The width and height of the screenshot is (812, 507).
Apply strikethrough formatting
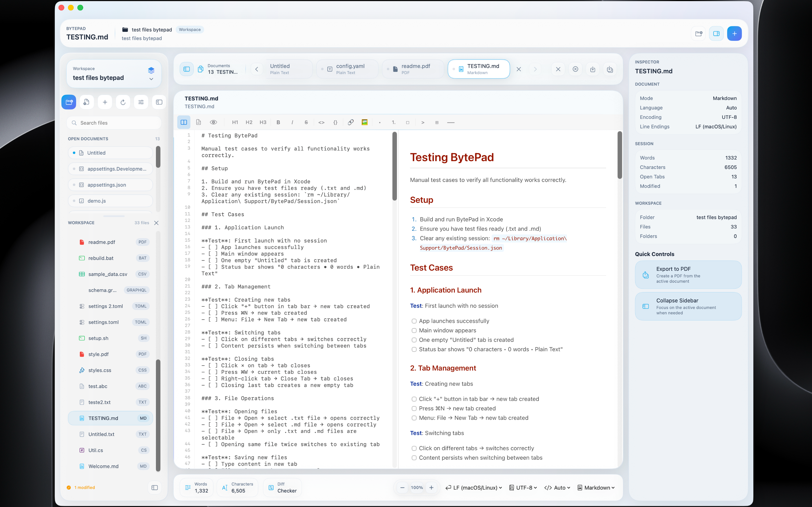point(306,122)
